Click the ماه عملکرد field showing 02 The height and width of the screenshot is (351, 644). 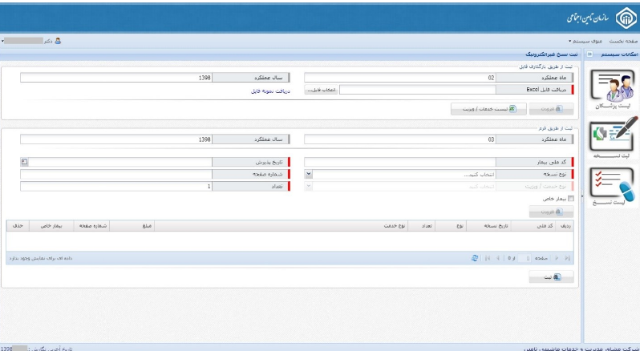tap(399, 78)
